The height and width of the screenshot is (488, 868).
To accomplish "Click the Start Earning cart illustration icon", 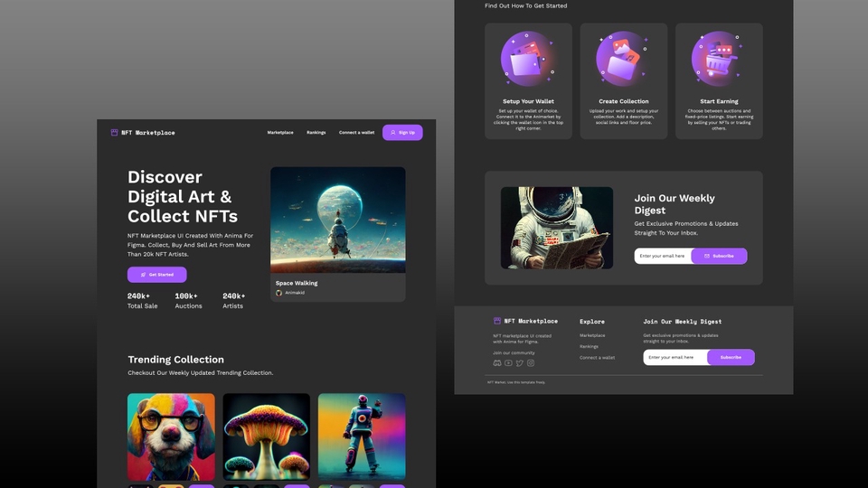I will pyautogui.click(x=719, y=59).
